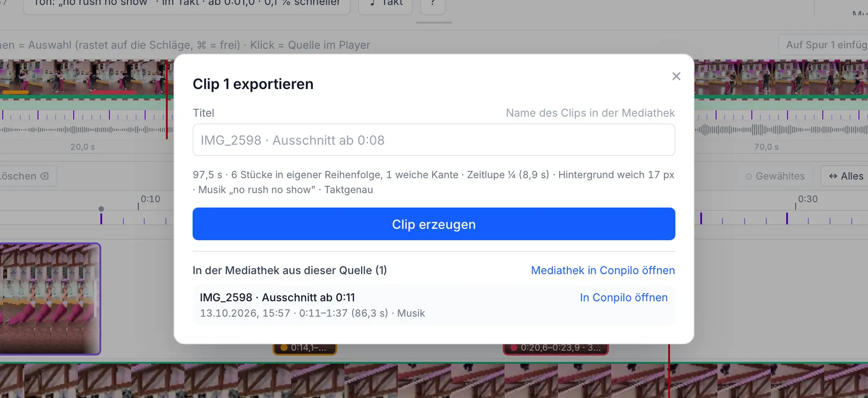Click the entry details line dated 13.10.2026, 15:57
The image size is (868, 398).
[312, 313]
